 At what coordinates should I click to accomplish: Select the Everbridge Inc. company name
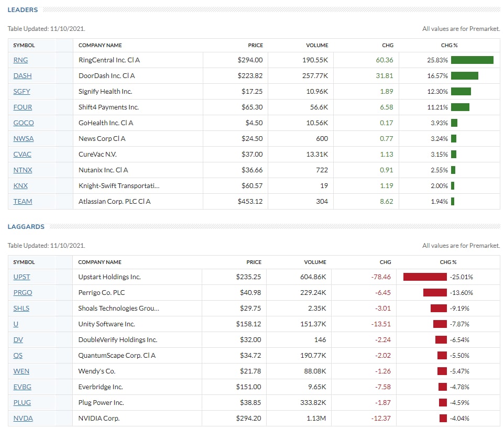pos(100,387)
